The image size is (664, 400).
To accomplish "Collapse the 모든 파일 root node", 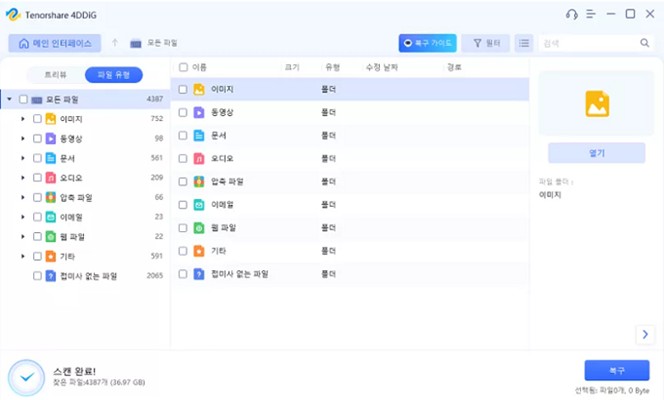I will tap(10, 99).
